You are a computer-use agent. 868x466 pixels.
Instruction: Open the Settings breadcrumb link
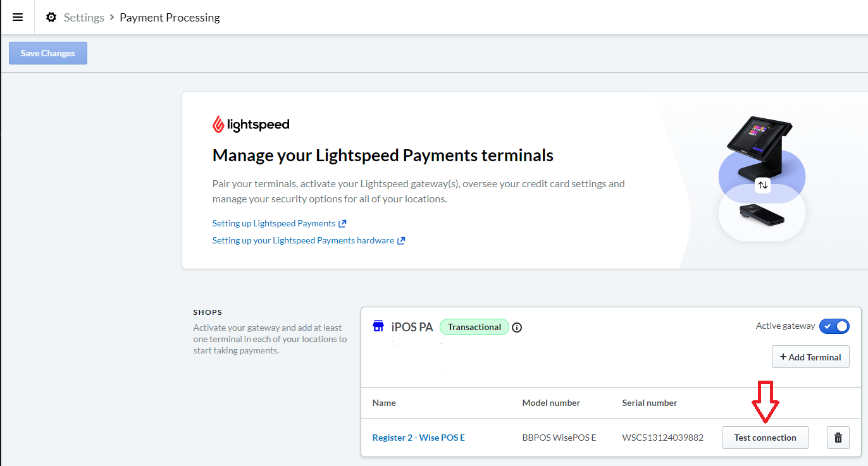tap(84, 17)
